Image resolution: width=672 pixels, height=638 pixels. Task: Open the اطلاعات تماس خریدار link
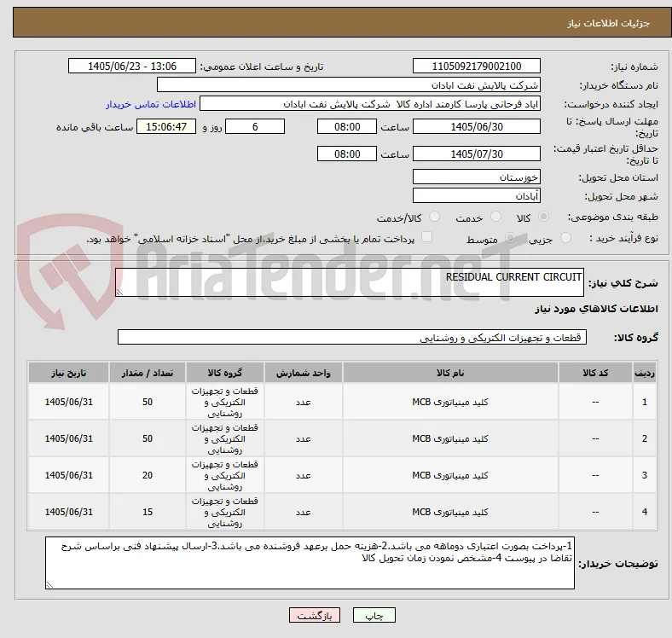[x=151, y=104]
